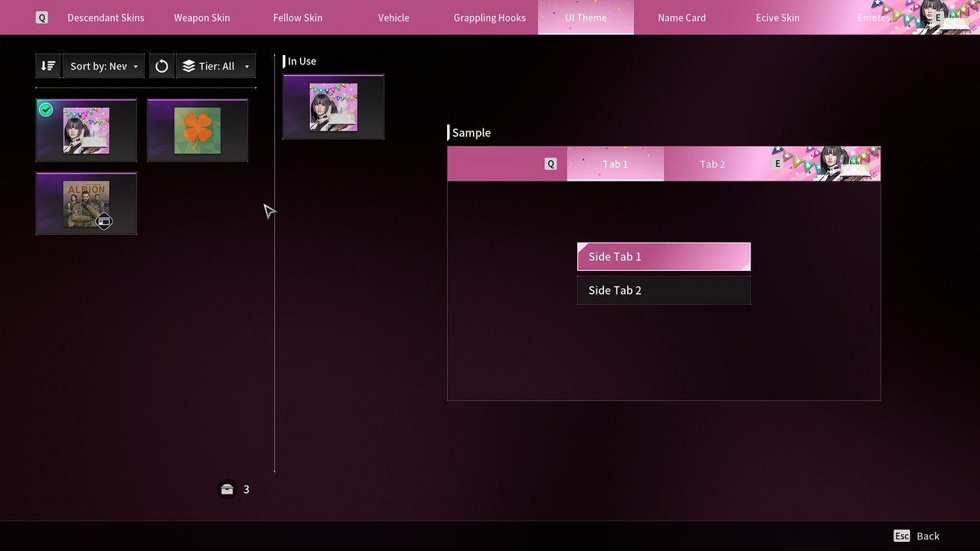This screenshot has width=980, height=551.
Task: Click the inventory chest count icon
Action: pyautogui.click(x=227, y=489)
